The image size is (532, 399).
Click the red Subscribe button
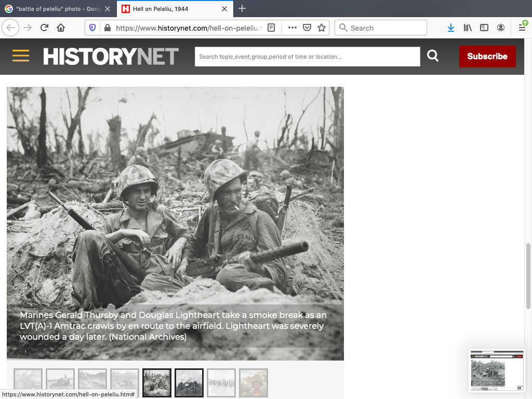click(487, 57)
